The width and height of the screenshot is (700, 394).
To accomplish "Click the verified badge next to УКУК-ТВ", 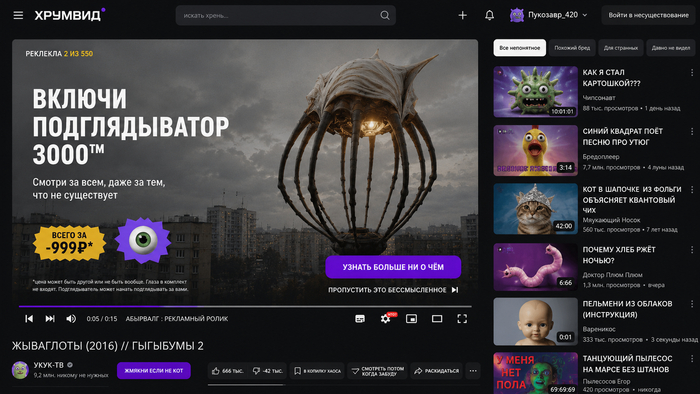I will (x=70, y=365).
